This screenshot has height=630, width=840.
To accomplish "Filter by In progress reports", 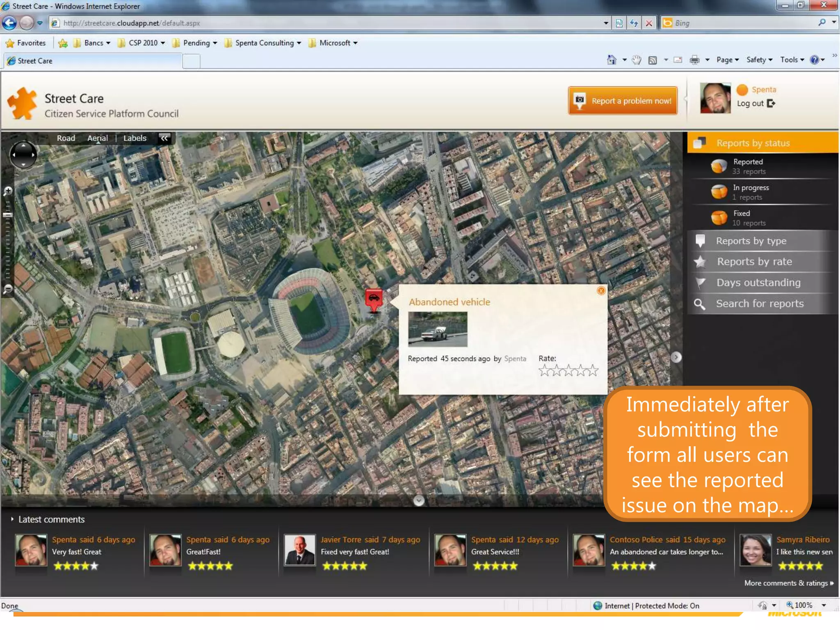I will pyautogui.click(x=763, y=192).
